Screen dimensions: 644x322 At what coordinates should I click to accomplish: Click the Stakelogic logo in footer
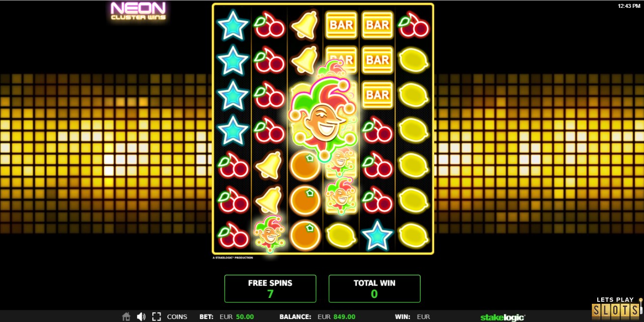click(x=502, y=317)
